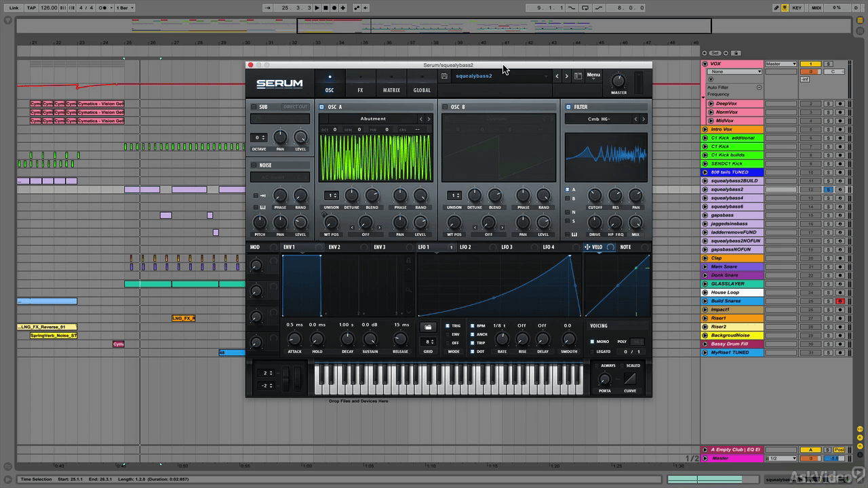Toggle the MIDI map mode button

coord(816,8)
